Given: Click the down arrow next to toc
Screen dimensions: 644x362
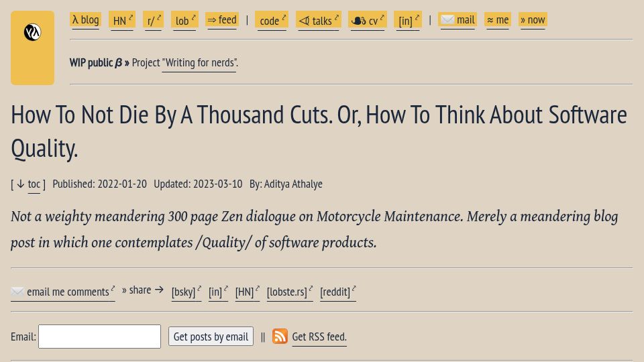Looking at the screenshot, I should tap(21, 184).
